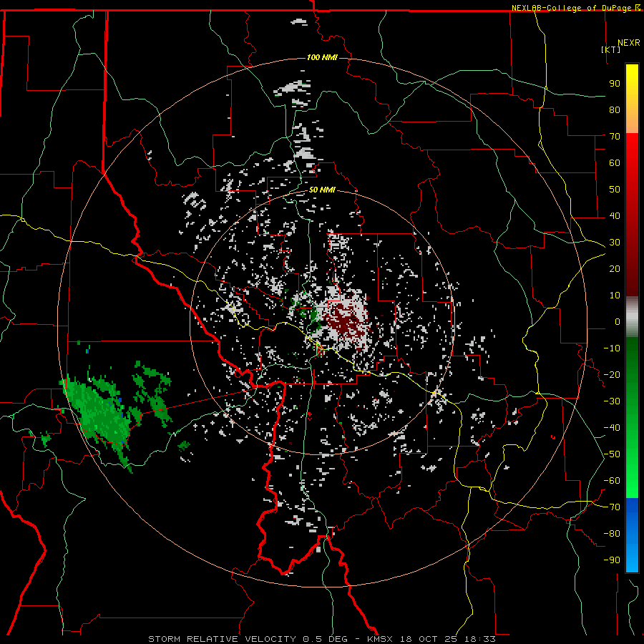Click the -40 scale value

pos(612,428)
